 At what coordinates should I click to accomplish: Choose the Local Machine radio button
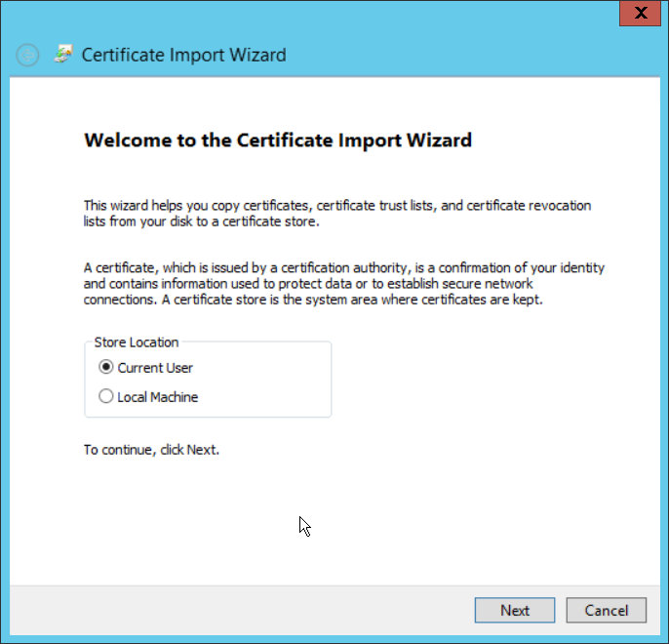point(106,397)
